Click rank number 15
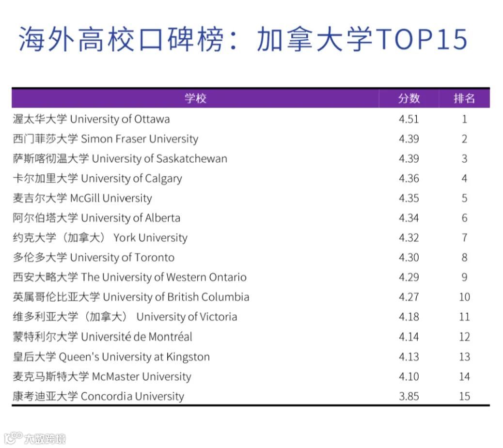 point(465,396)
